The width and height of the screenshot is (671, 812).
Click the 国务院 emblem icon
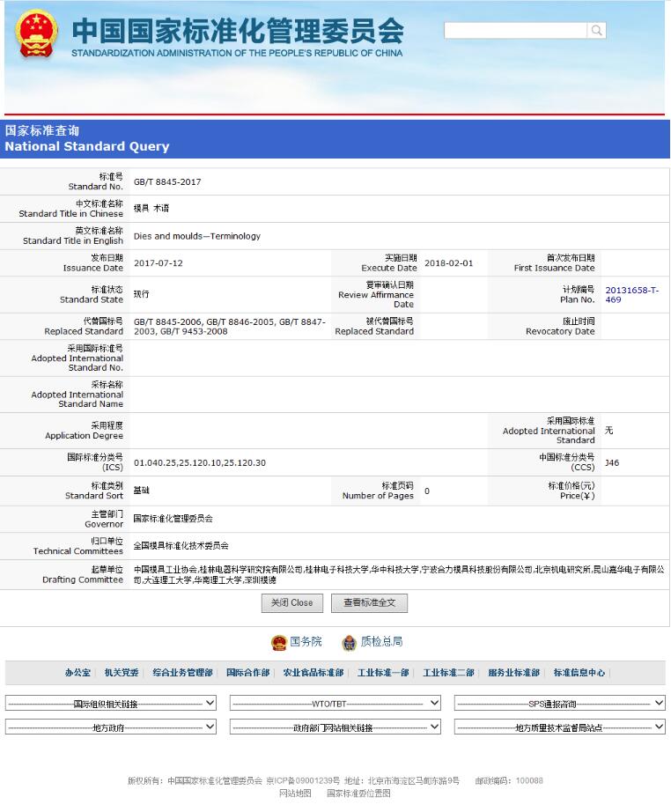click(x=279, y=642)
